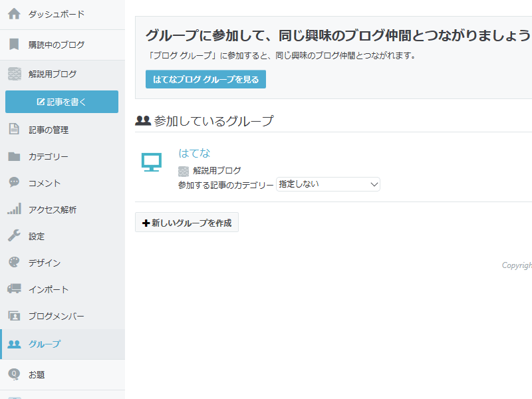
Task: Select アクセス解析 in the sidebar
Action: (x=63, y=209)
